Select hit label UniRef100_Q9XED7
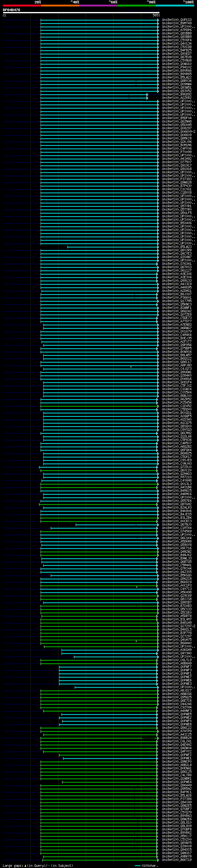This screenshot has height=868, width=197. 177,54
